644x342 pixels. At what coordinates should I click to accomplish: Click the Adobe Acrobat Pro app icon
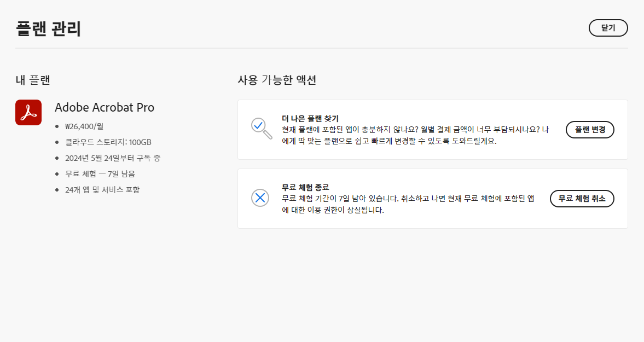click(28, 113)
